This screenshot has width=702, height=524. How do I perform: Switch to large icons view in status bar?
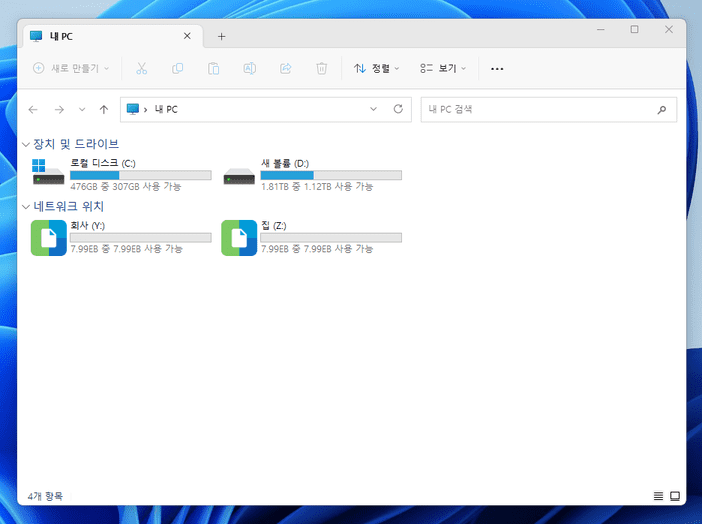coord(675,496)
